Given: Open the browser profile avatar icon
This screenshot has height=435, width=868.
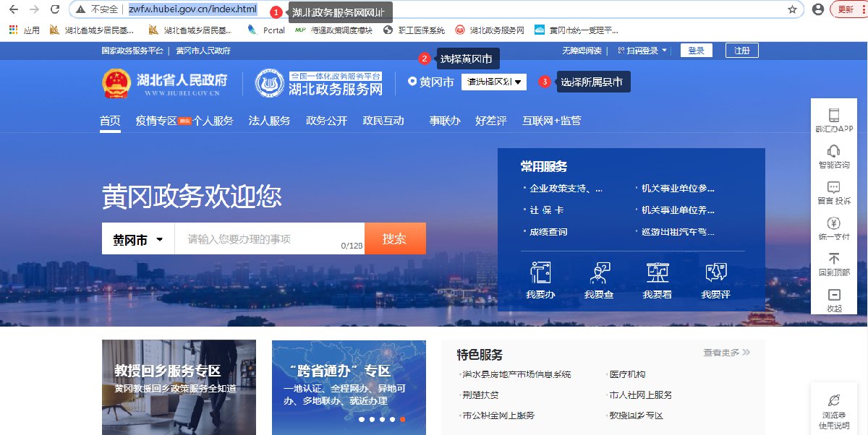Looking at the screenshot, I should click(818, 9).
